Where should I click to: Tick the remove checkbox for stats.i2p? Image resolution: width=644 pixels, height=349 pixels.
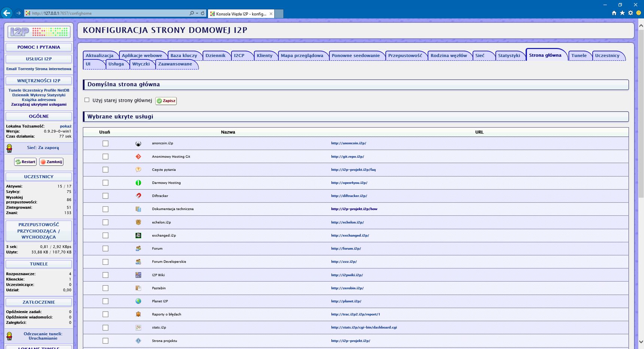tap(106, 328)
